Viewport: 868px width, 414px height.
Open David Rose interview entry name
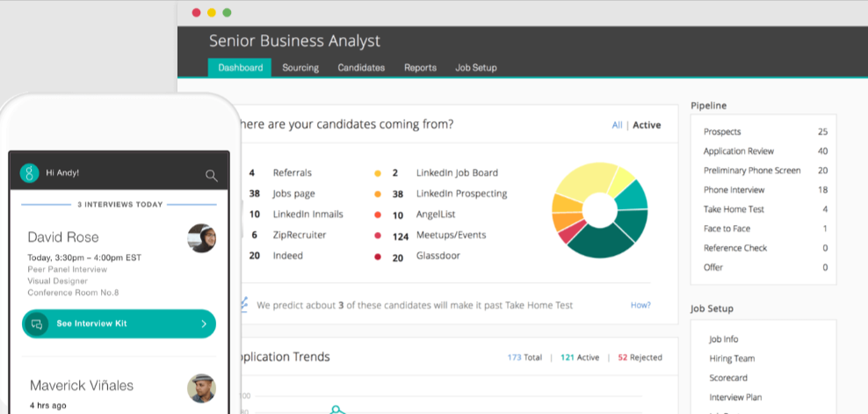pos(63,237)
